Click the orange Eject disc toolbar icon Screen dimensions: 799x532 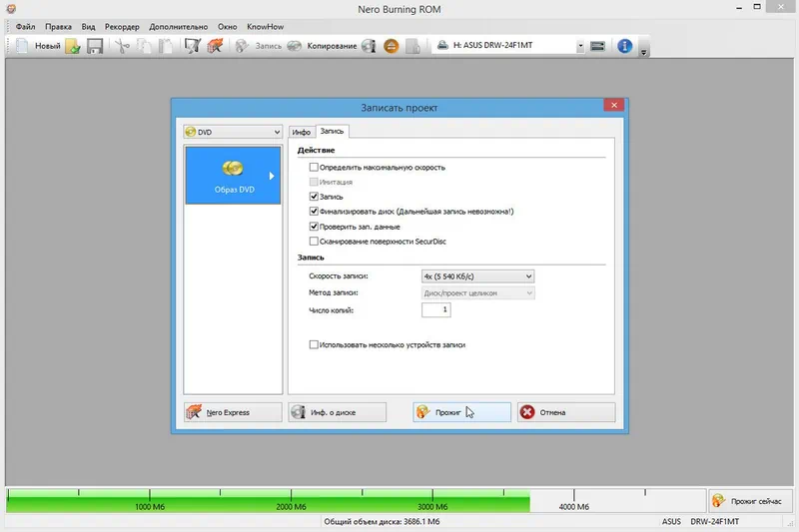tap(392, 46)
